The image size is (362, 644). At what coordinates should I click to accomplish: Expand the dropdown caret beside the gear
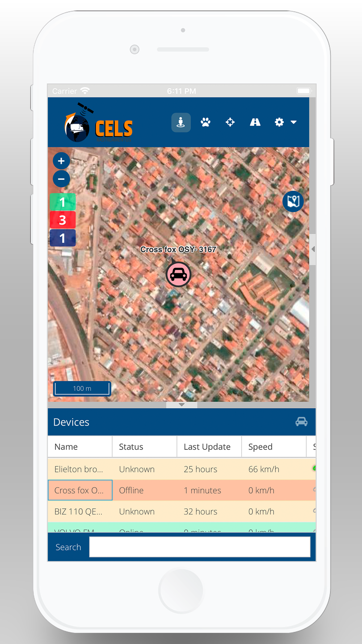[294, 122]
